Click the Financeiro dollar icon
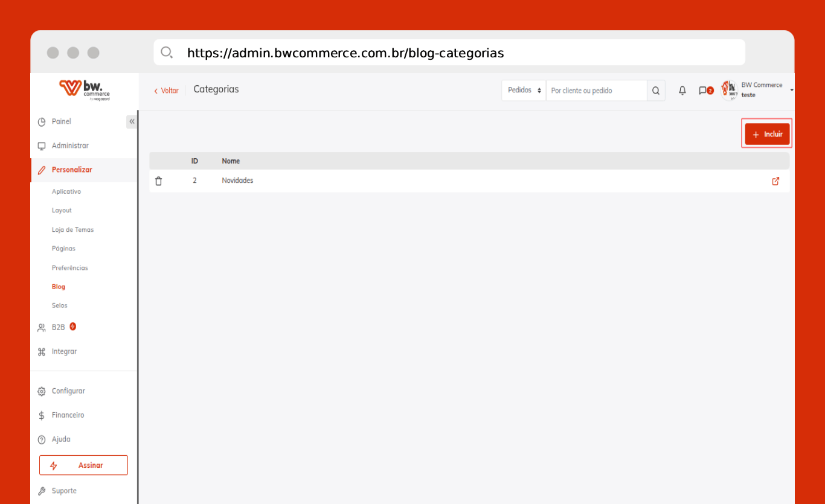Viewport: 825px width, 504px height. point(42,416)
